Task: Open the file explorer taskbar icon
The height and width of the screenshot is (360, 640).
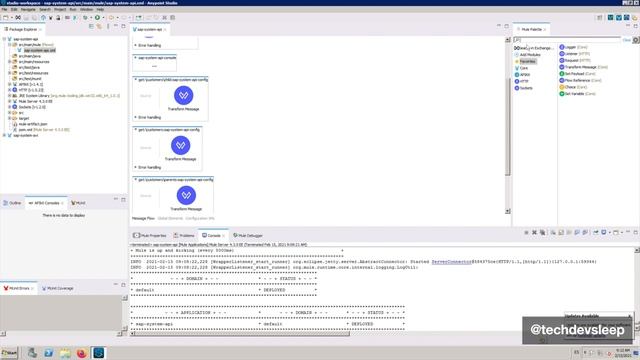Action: click(x=65, y=353)
